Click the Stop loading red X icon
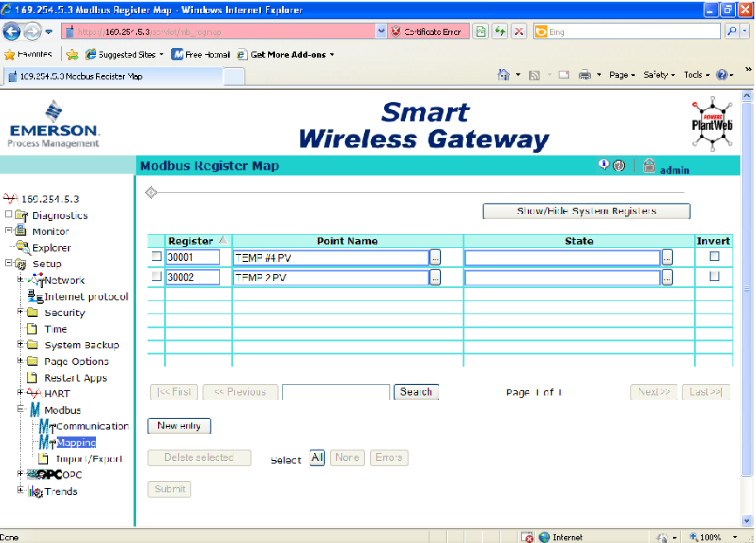This screenshot has width=756, height=543. click(519, 31)
